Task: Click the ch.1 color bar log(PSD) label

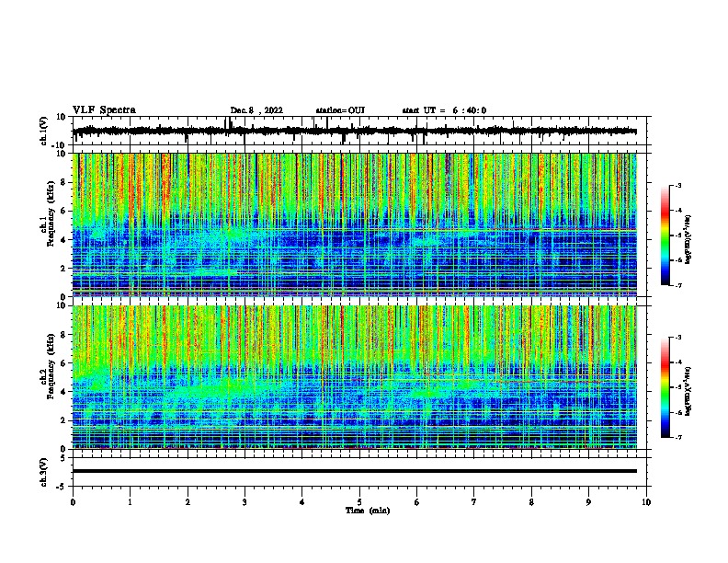Action: 688,240
